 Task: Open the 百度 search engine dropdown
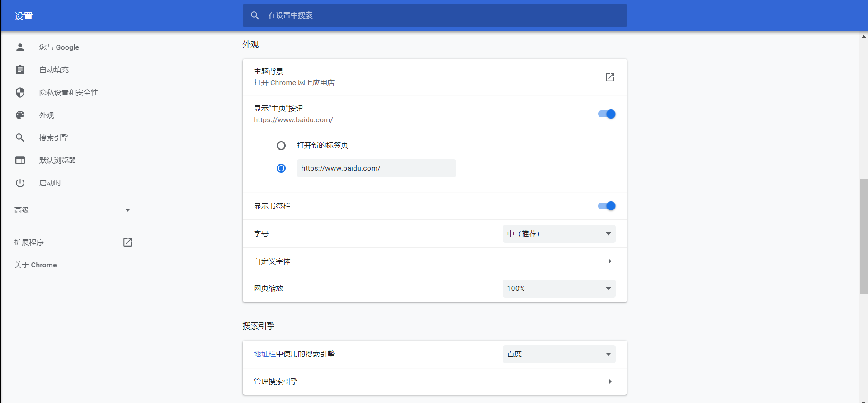click(x=559, y=354)
